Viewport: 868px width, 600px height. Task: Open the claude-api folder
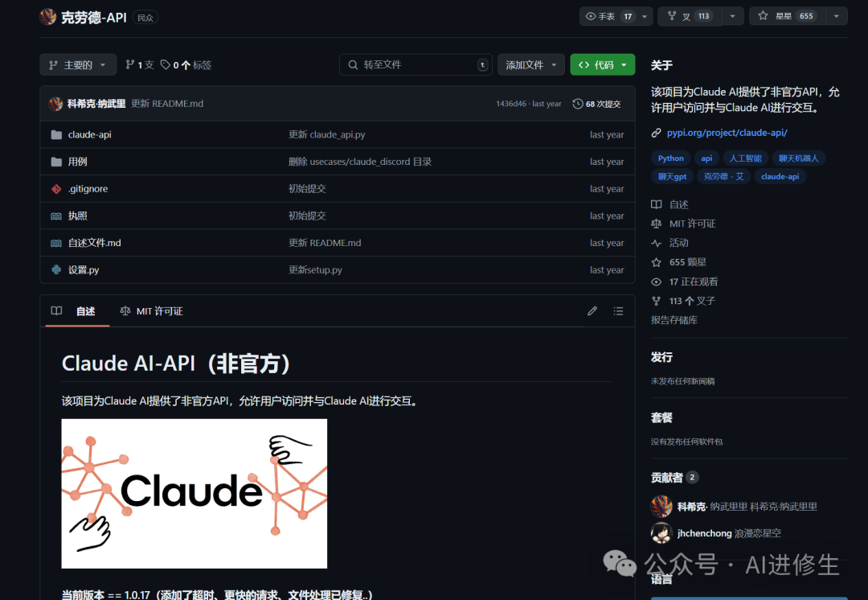[90, 134]
